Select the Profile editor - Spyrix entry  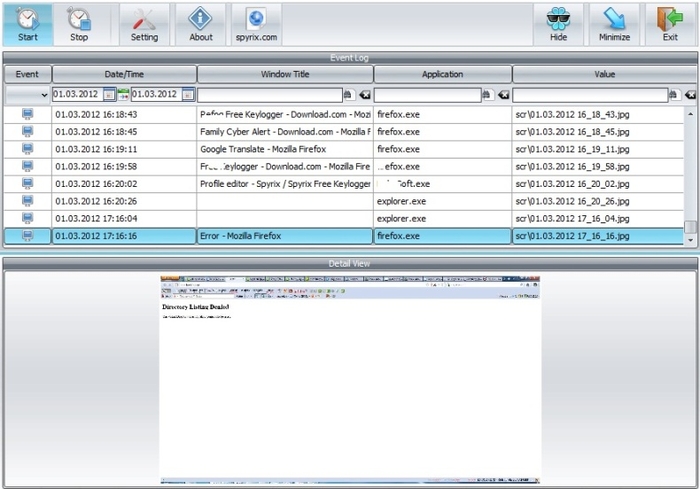pyautogui.click(x=285, y=184)
